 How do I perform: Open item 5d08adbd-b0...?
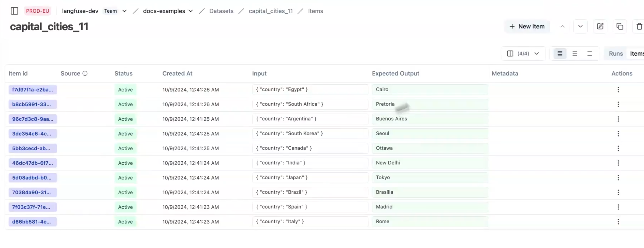click(33, 178)
